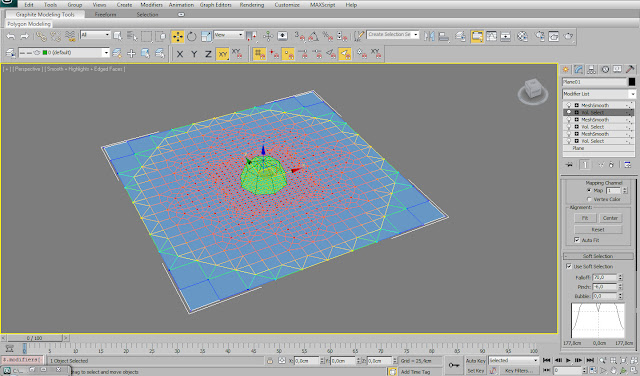Choose the Rectangular Selection Region icon
The width and height of the screenshot is (640, 376).
tap(146, 36)
